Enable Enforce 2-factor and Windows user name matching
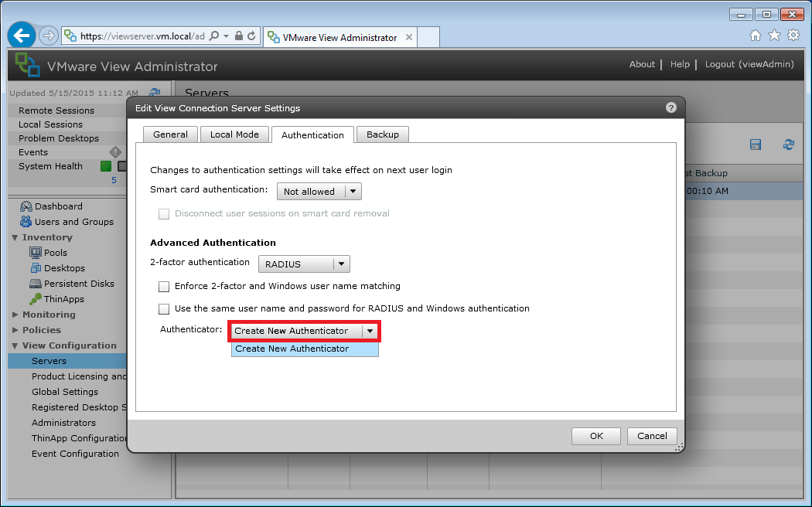 tap(163, 287)
